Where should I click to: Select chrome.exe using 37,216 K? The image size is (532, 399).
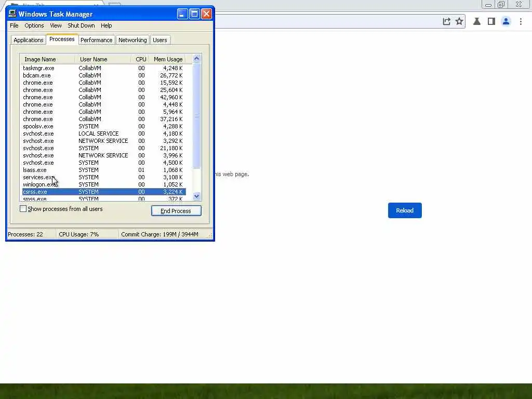(104, 119)
